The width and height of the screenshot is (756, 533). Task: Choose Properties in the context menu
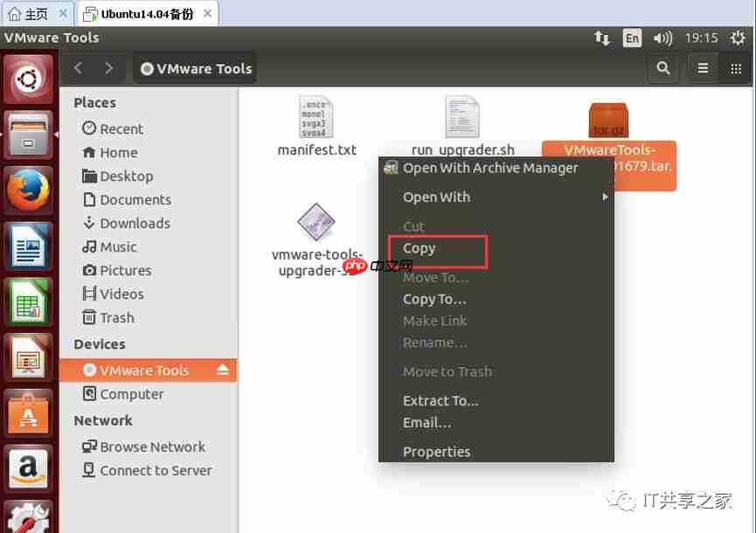(x=496, y=452)
